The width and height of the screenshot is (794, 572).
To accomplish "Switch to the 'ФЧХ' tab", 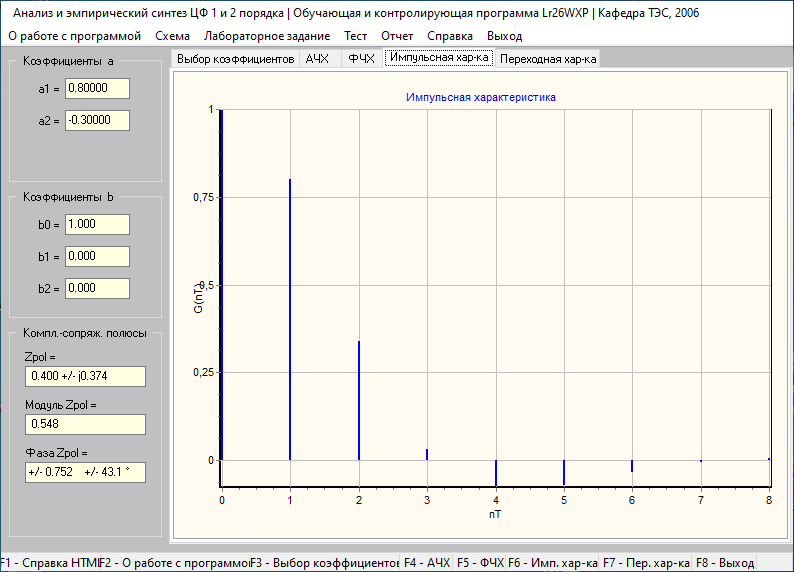I will click(x=361, y=59).
